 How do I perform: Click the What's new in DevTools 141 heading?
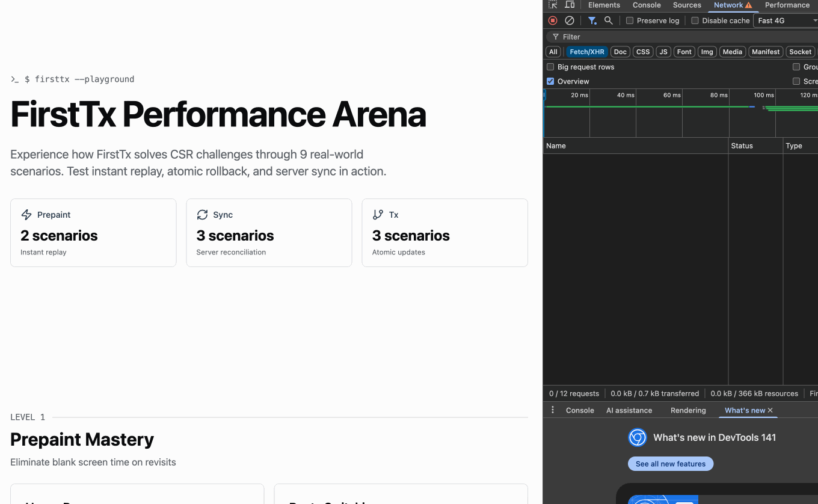[715, 437]
